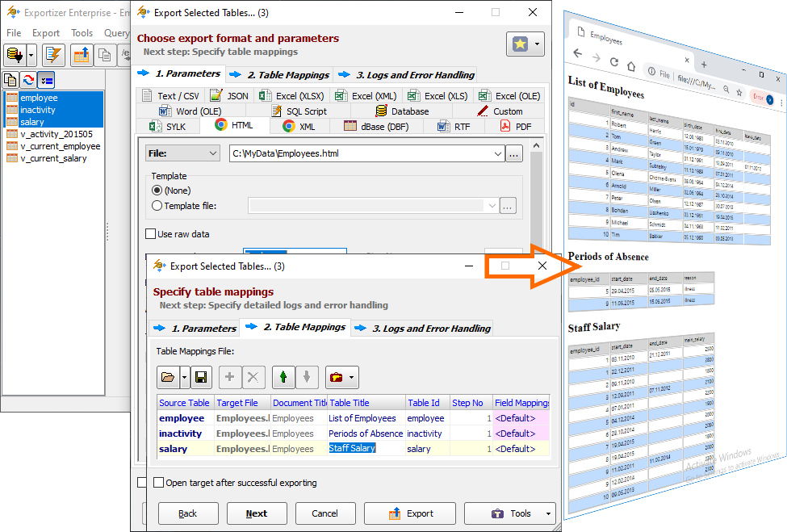Click the copy-to-clipboard toolbar icon in main window
The image size is (787, 532).
[x=105, y=55]
